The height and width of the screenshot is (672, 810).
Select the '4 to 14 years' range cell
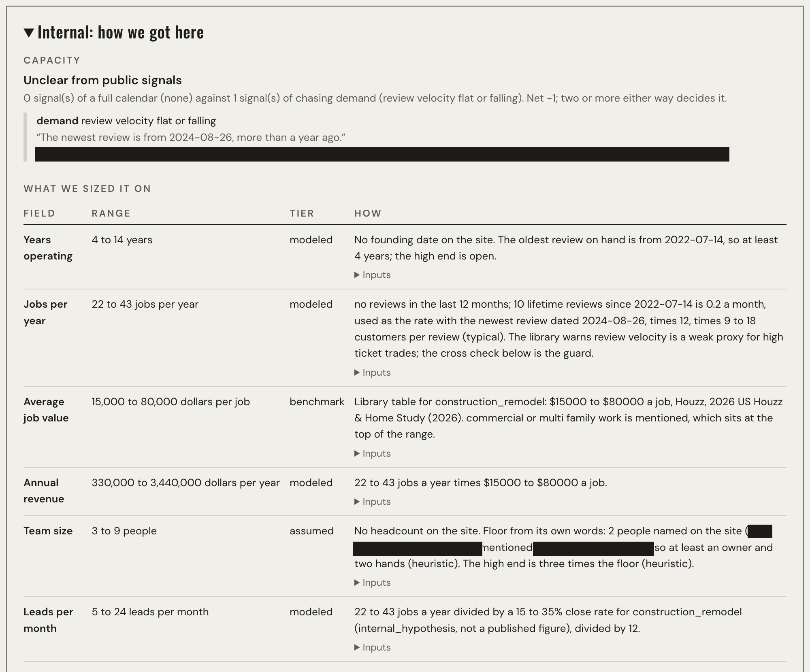click(122, 240)
